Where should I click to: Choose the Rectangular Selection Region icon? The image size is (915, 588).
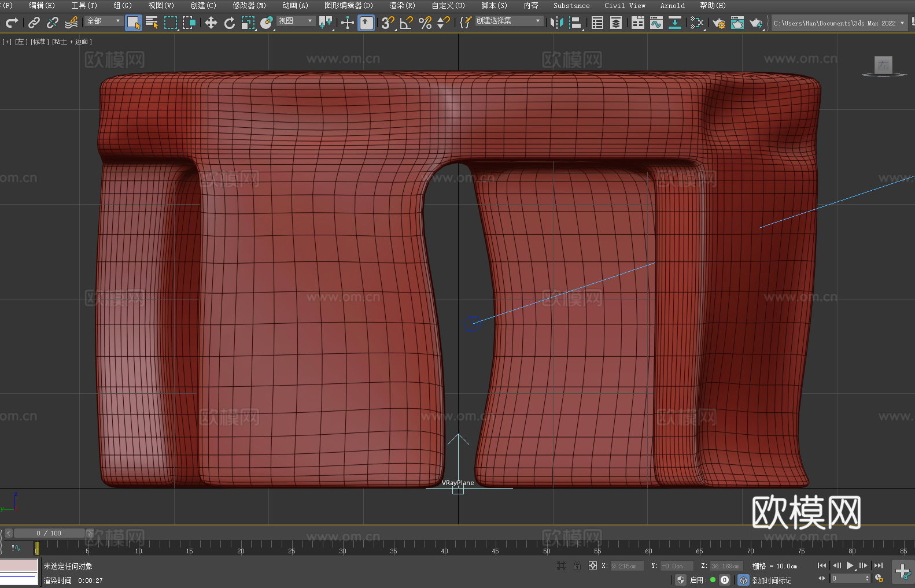point(171,23)
